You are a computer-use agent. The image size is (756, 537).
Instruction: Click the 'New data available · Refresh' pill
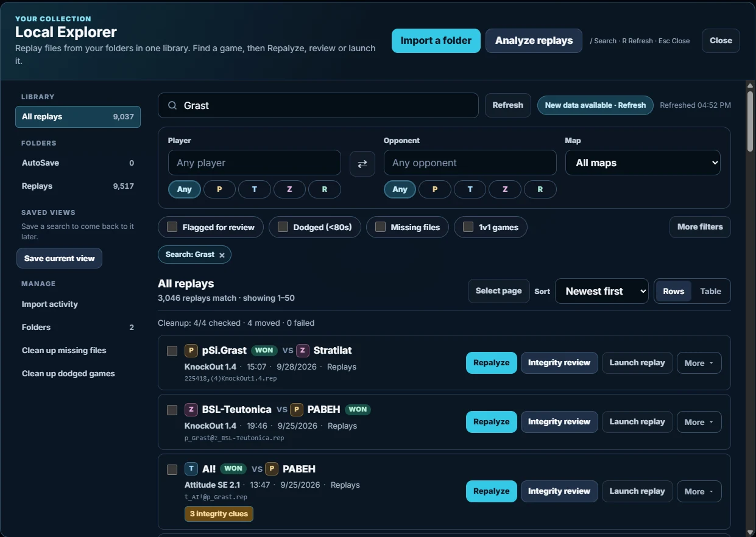pos(595,105)
